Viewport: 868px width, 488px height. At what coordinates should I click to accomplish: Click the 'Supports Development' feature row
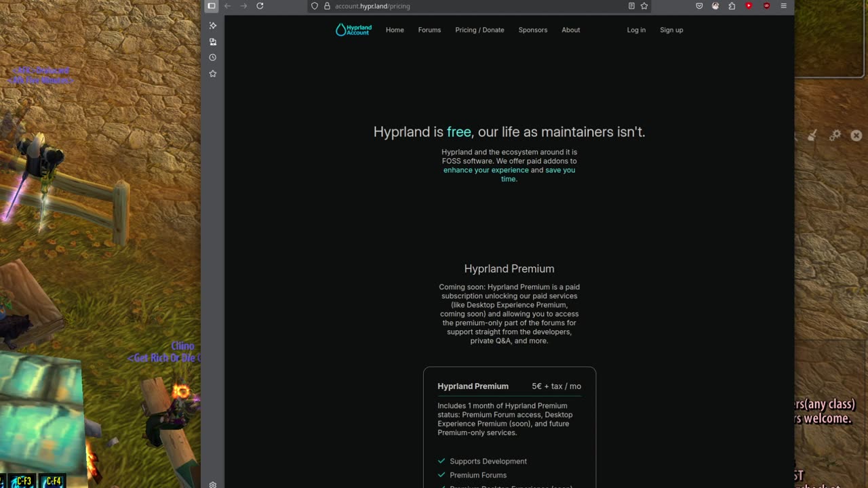pyautogui.click(x=482, y=462)
